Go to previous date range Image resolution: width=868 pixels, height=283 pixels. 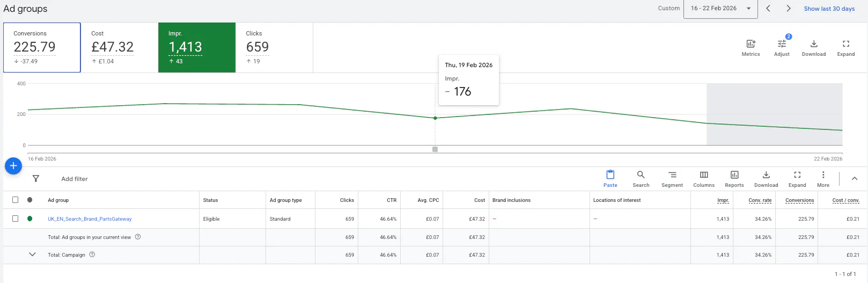(768, 9)
